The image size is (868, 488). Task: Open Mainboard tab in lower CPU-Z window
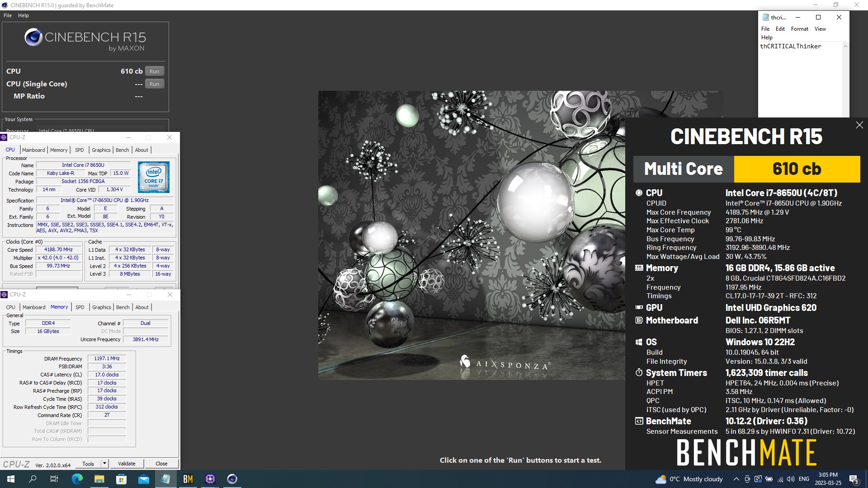34,307
